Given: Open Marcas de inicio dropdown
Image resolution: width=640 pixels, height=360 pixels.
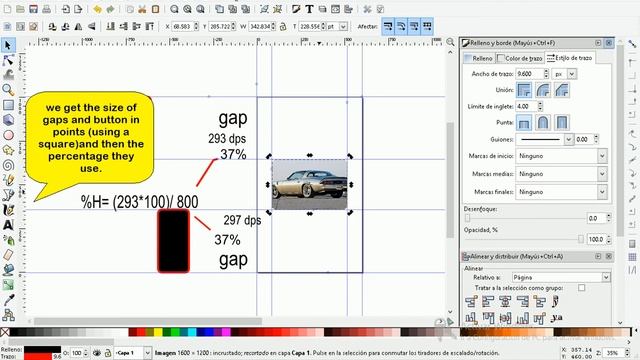Looking at the screenshot, I should pos(561,156).
